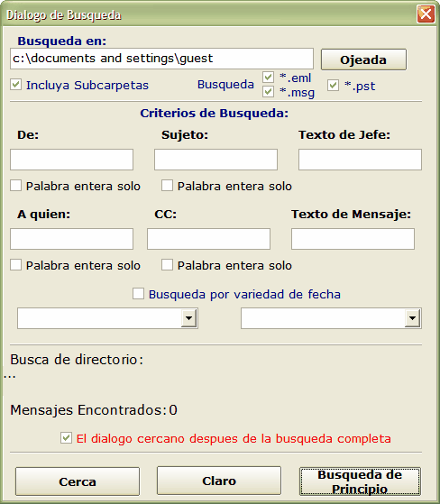Uncheck the *.msg file type checkbox

coord(268,92)
